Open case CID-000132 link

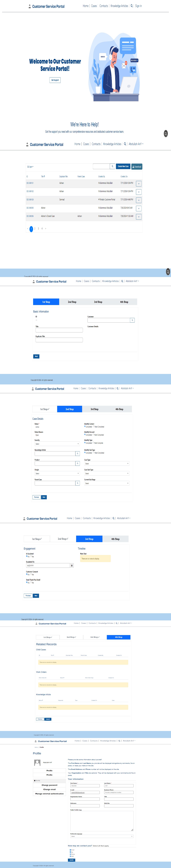30,191
